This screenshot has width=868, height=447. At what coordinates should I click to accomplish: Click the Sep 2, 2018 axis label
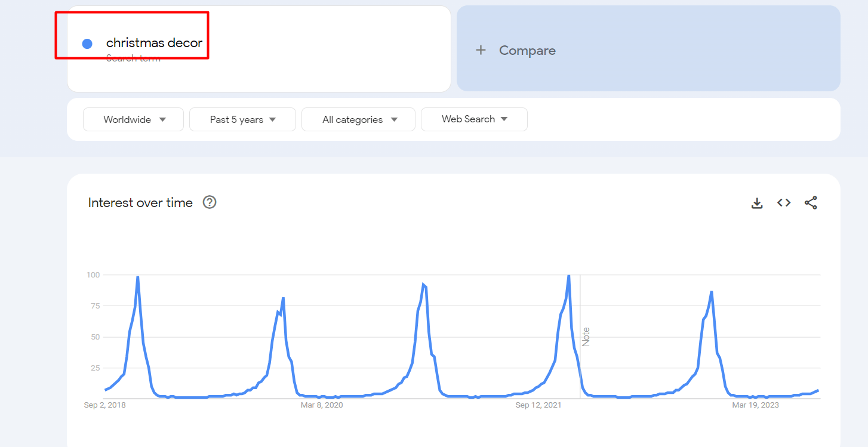105,405
